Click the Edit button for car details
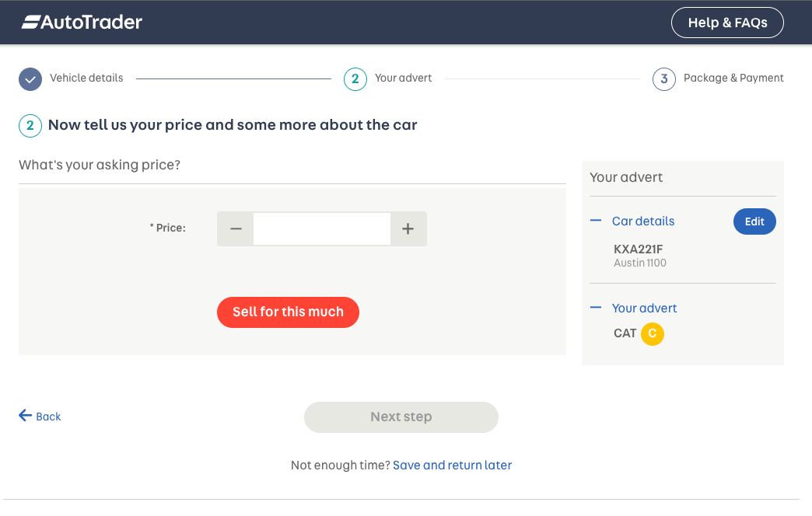The height and width of the screenshot is (516, 812). click(x=754, y=221)
